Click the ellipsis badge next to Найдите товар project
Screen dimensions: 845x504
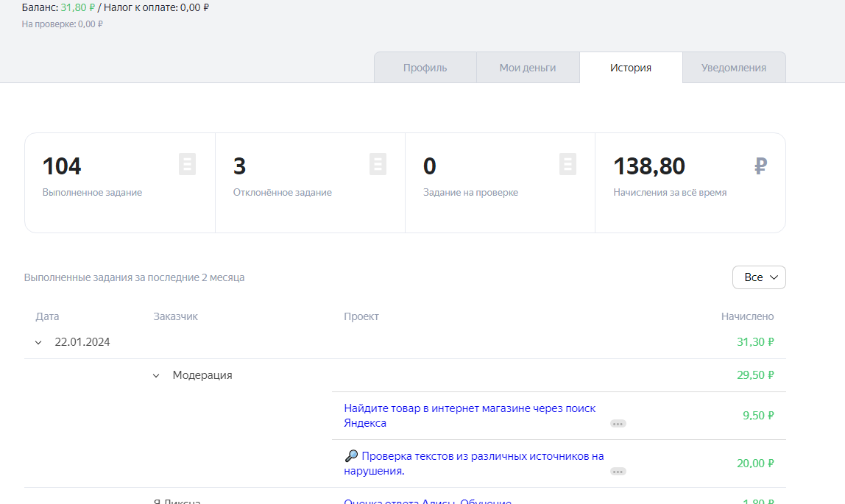[x=618, y=424]
